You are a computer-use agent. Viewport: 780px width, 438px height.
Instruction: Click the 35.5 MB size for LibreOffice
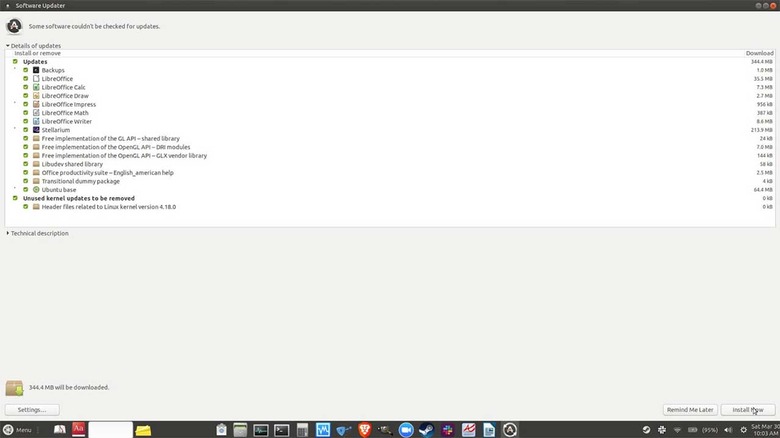pyautogui.click(x=763, y=79)
